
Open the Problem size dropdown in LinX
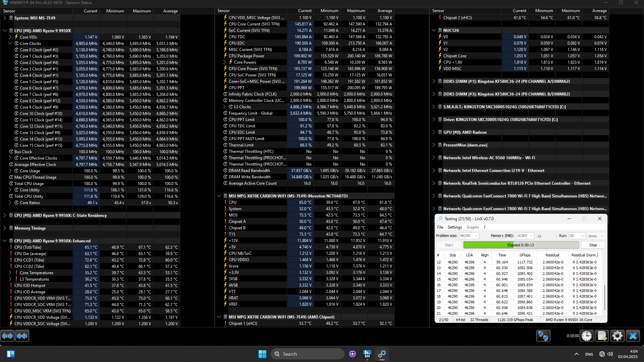coord(476,236)
